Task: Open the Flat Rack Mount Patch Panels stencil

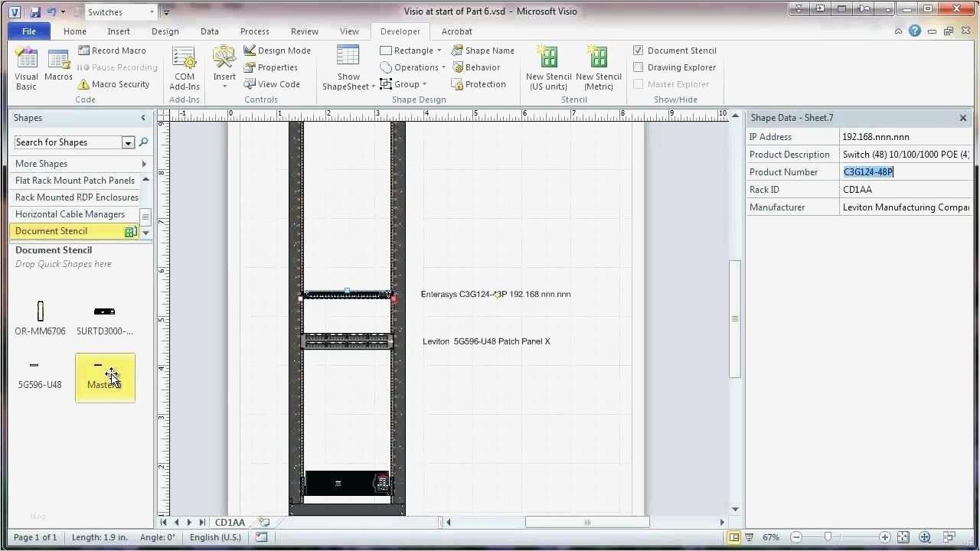Action: (x=75, y=181)
